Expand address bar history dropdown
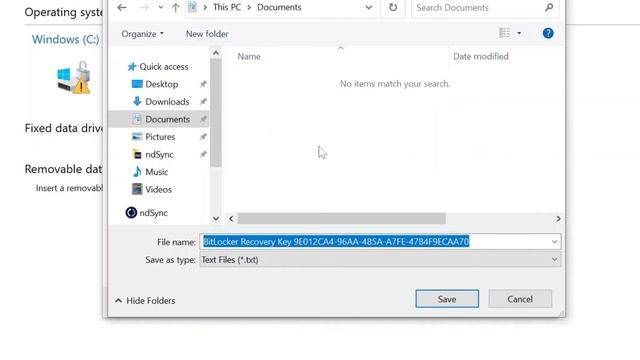Screen dimensions: 640x360 (369, 7)
